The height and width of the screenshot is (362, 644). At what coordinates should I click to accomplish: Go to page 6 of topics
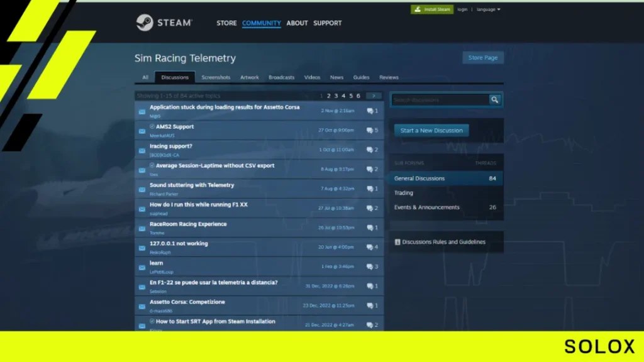358,96
